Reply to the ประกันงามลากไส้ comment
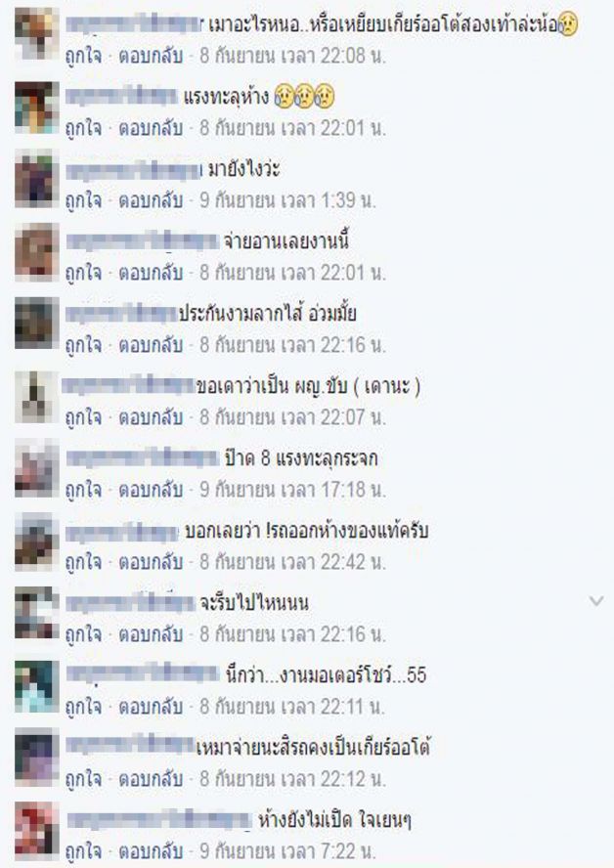The height and width of the screenshot is (868, 614). (x=151, y=345)
